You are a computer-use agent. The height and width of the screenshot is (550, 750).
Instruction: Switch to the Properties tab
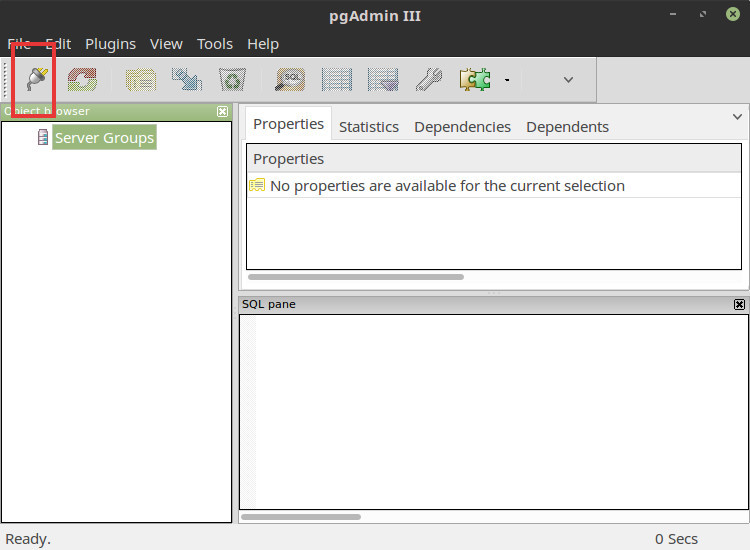tap(288, 124)
